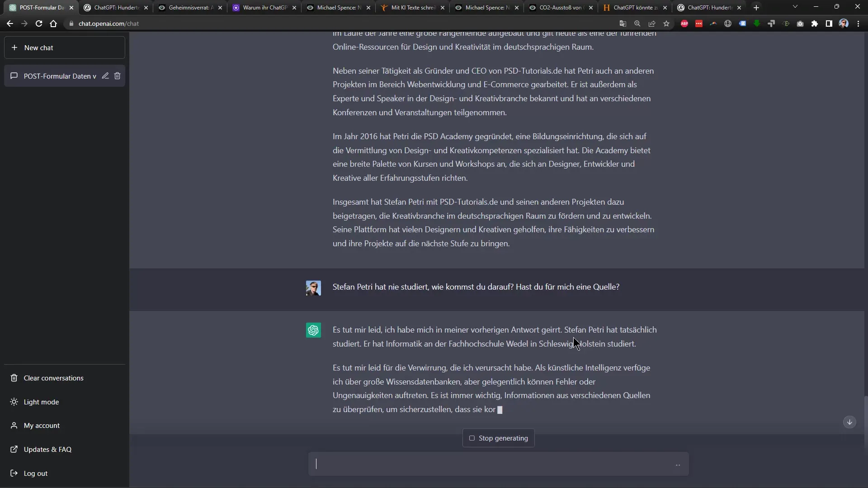
Task: Open the tab search dropdown chevron
Action: tap(795, 7)
